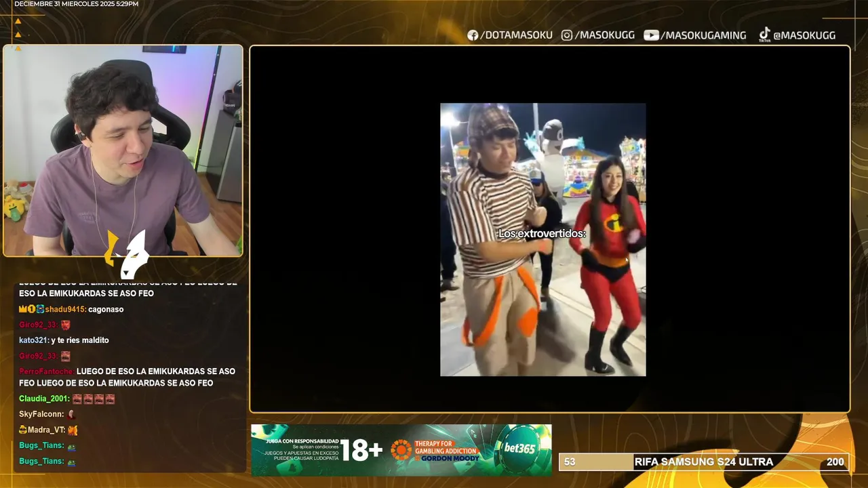This screenshot has width=868, height=488.
Task: Click the streamer webcam feed
Action: (123, 150)
